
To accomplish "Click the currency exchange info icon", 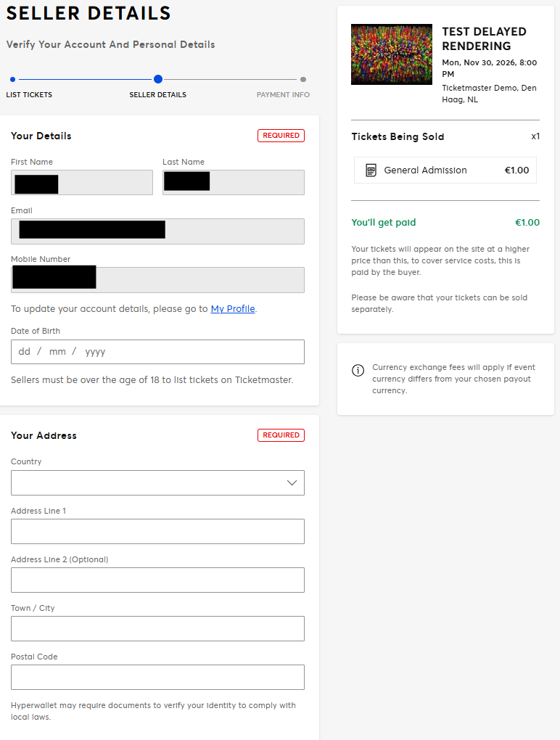I will [358, 371].
